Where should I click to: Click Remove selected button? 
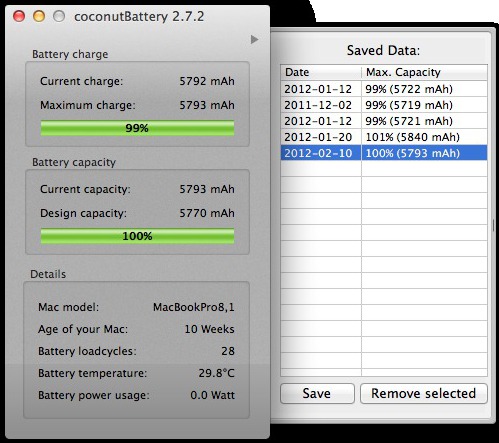[424, 393]
